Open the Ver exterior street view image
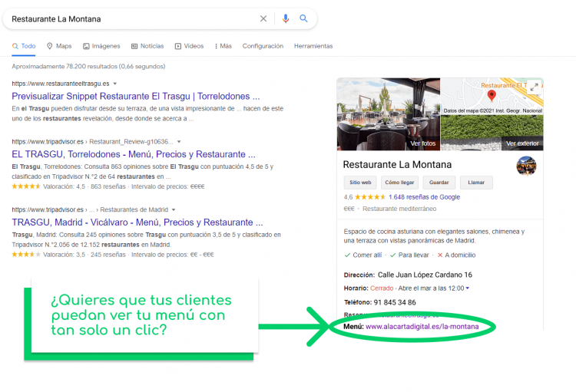The width and height of the screenshot is (576, 392). [x=492, y=133]
